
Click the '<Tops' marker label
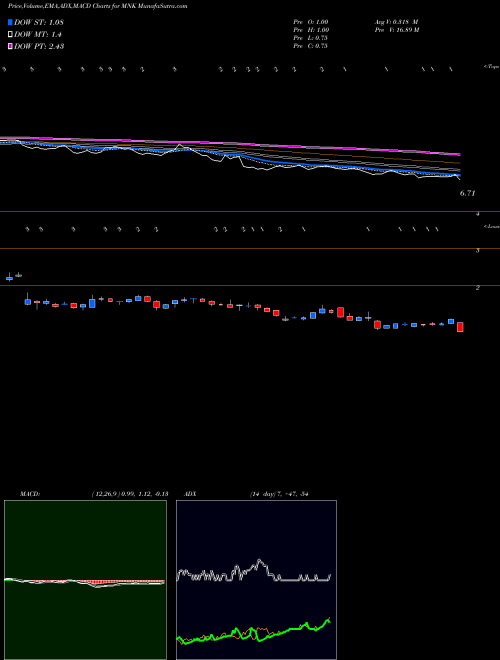tap(491, 67)
